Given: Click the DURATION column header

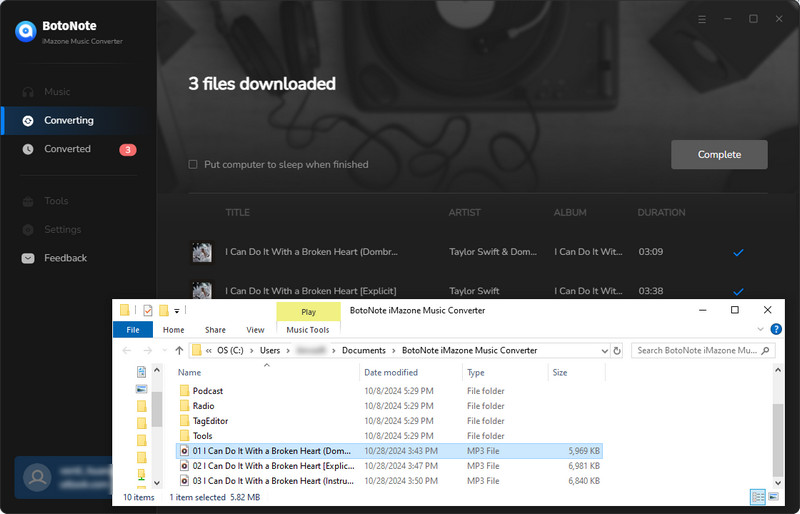Looking at the screenshot, I should [661, 212].
